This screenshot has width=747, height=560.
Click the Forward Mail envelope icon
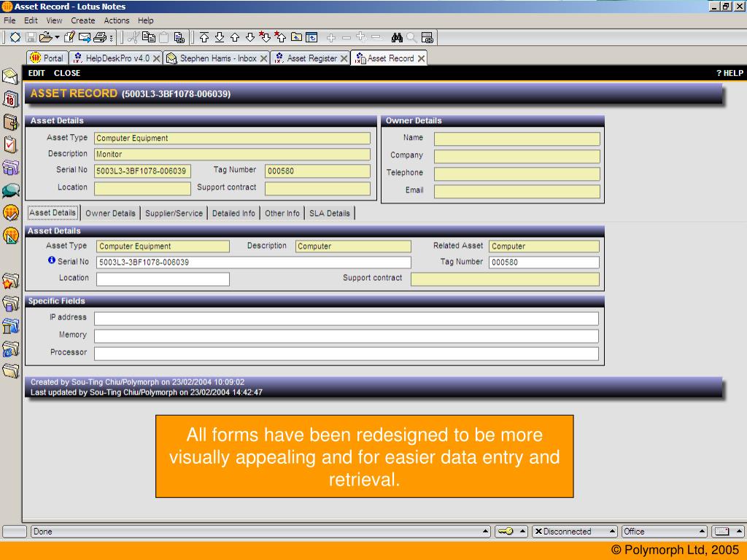coord(85,37)
